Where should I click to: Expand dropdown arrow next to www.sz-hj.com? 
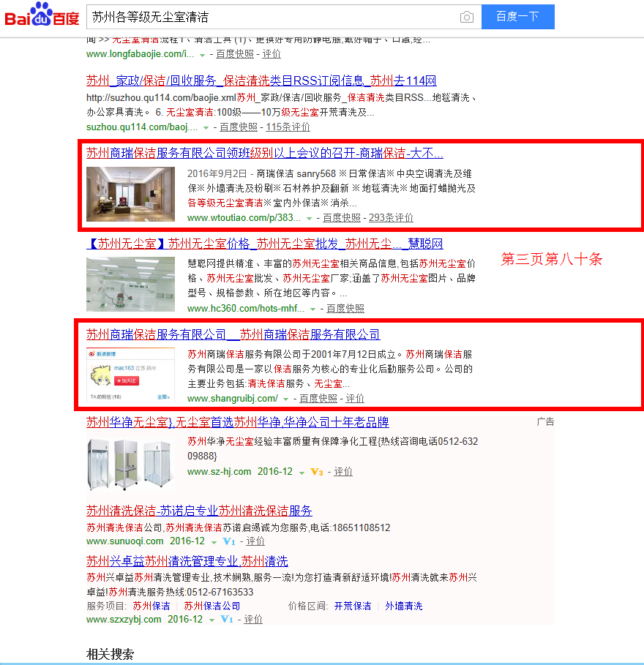click(302, 473)
